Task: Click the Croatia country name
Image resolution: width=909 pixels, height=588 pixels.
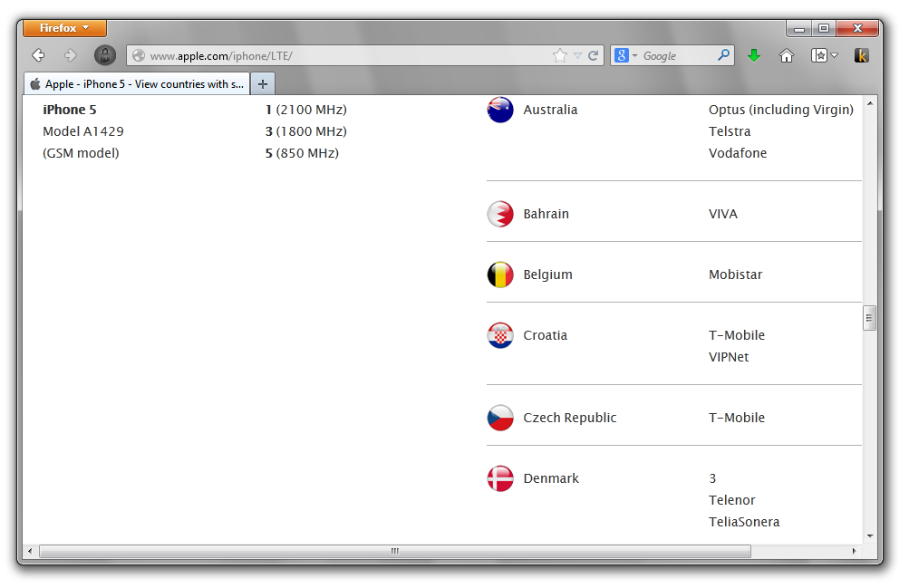Action: tap(545, 335)
